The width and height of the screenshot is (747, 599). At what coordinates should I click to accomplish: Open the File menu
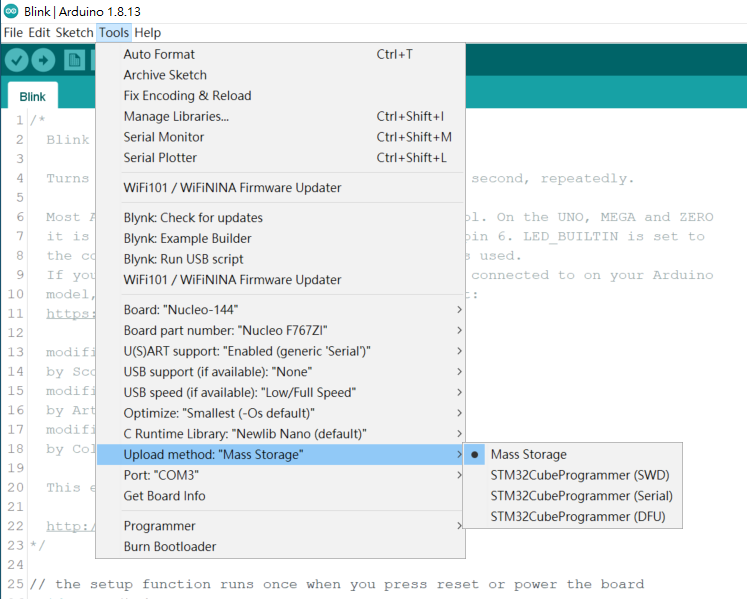click(13, 32)
